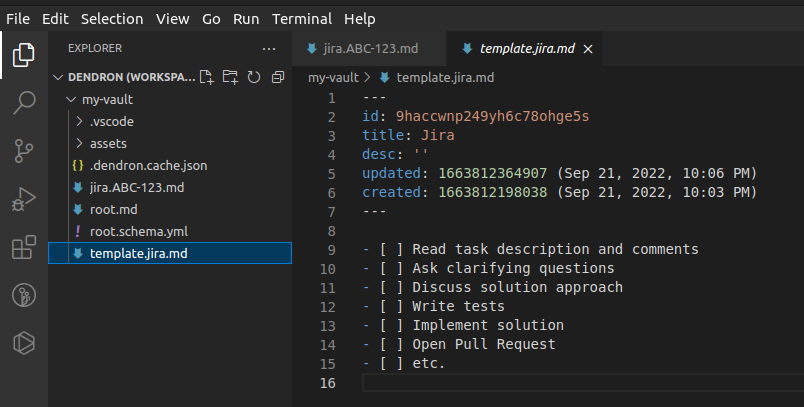804x407 pixels.
Task: Click the checkbox brackets before 'etc.'
Action: pos(391,363)
